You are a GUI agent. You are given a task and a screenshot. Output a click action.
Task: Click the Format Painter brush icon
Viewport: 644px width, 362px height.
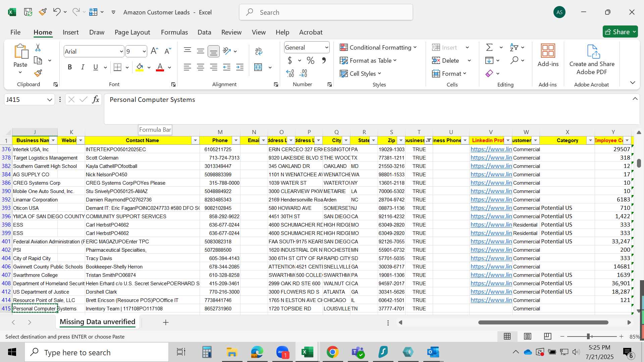38,73
